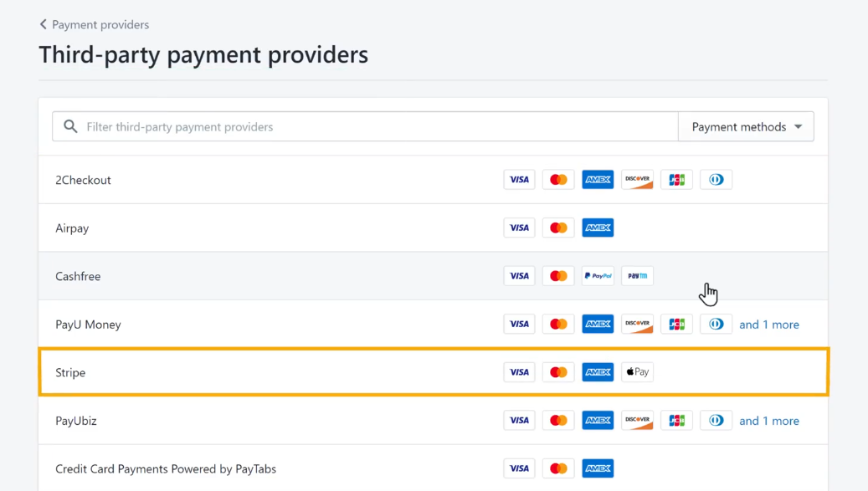The width and height of the screenshot is (868, 491).
Task: Click the Amex icon in the PayU Money row
Action: click(598, 324)
